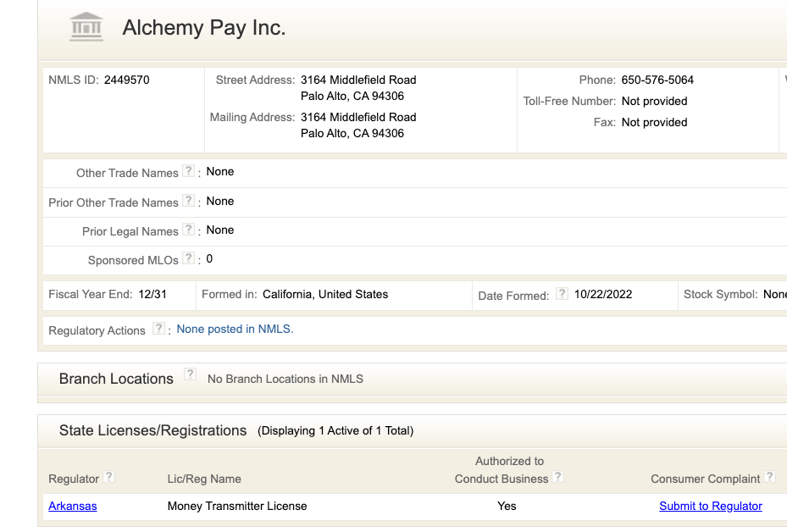
Task: Click Submit to Regulator
Action: tap(710, 506)
